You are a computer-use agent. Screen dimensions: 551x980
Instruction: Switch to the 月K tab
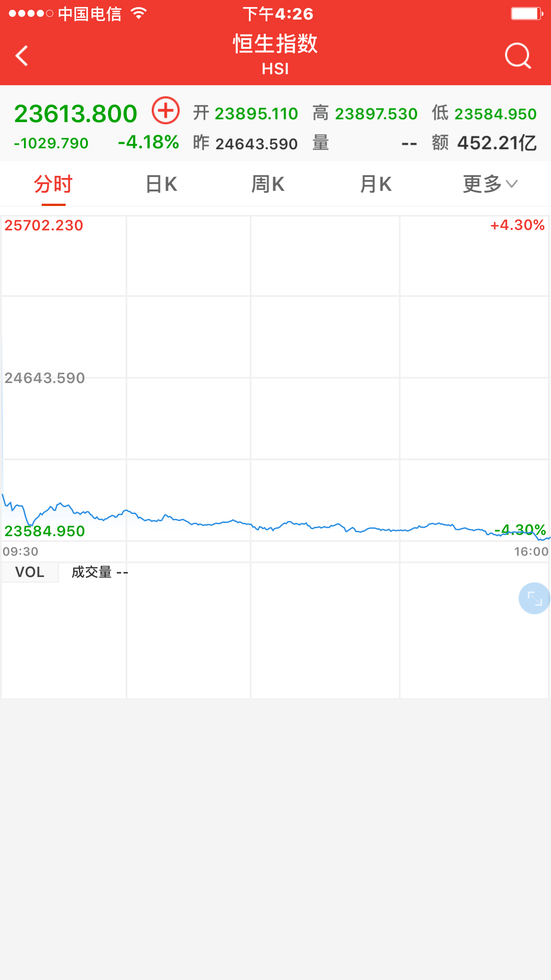tap(376, 184)
